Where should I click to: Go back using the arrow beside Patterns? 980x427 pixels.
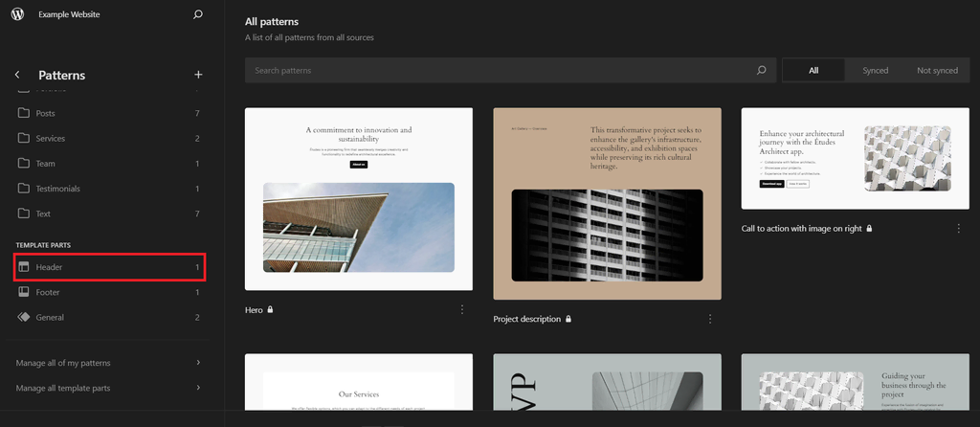pos(17,75)
